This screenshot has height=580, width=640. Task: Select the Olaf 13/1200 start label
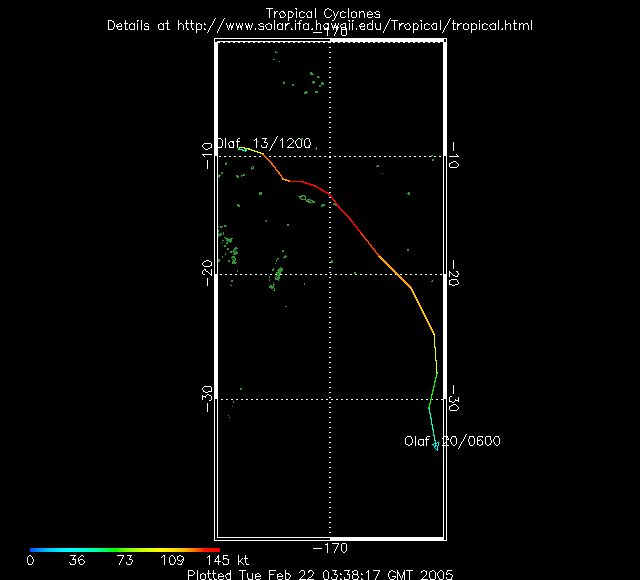(x=257, y=144)
